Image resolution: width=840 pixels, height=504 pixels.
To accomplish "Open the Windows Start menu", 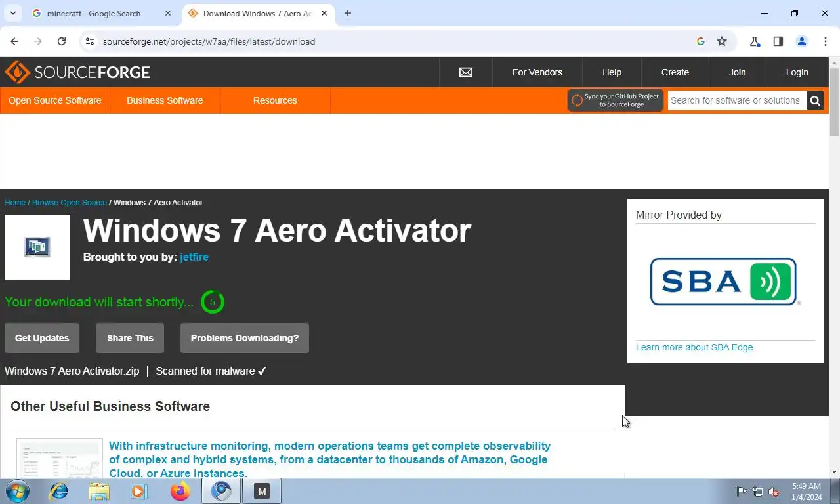I will 16,491.
